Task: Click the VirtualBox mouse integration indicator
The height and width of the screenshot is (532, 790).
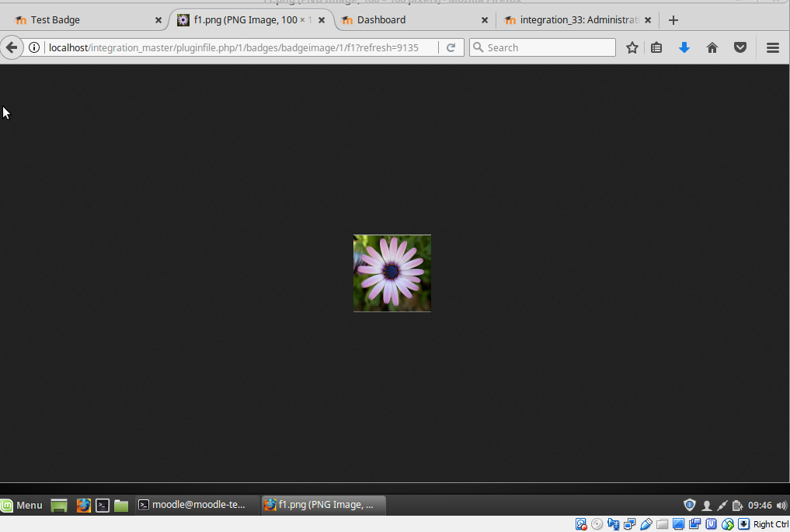Action: point(728,524)
